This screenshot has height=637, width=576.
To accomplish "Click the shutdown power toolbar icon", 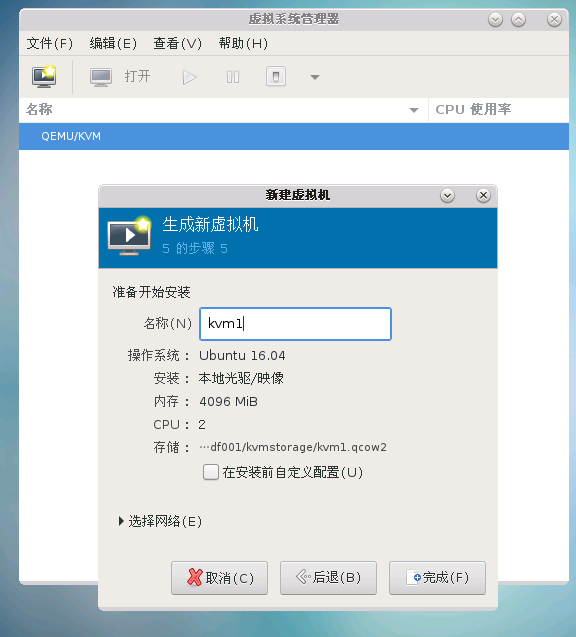I will click(276, 76).
